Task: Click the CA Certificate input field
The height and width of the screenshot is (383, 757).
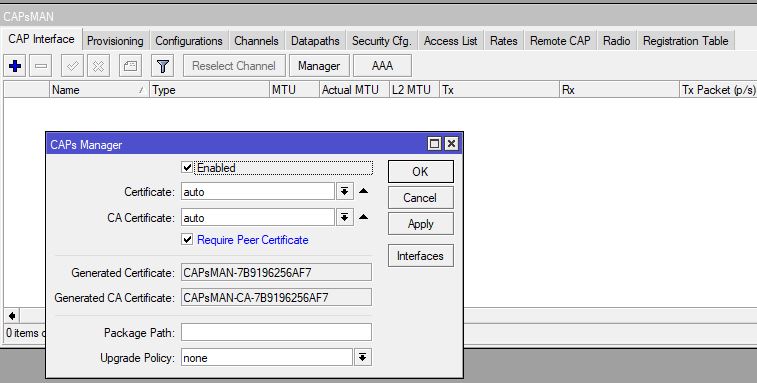Action: pyautogui.click(x=258, y=217)
